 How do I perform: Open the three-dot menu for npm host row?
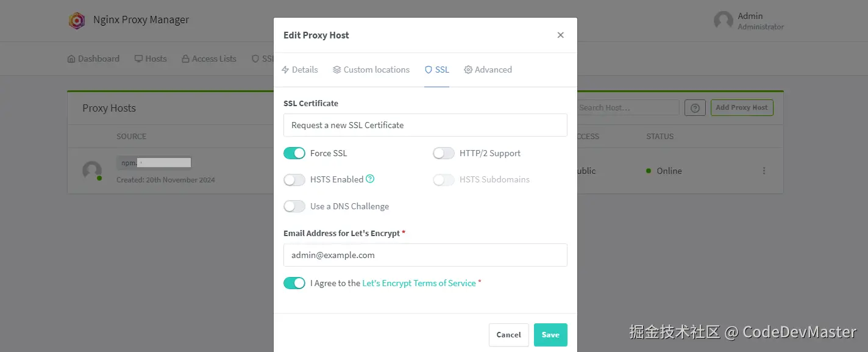pyautogui.click(x=764, y=171)
